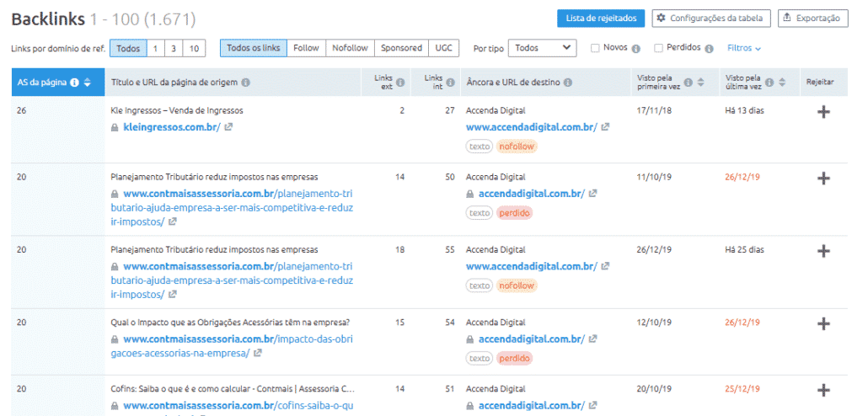Filter by Follow links
Image resolution: width=868 pixels, height=416 pixels.
click(306, 48)
